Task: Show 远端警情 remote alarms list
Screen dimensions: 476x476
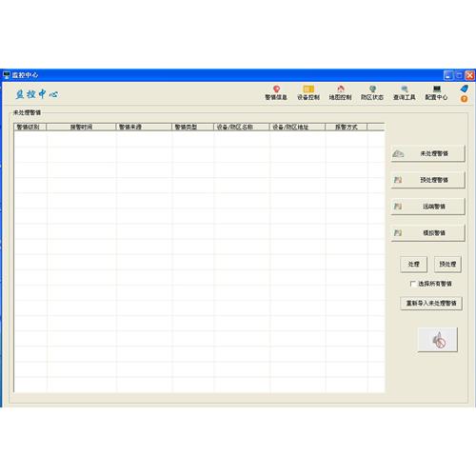Action: point(427,207)
